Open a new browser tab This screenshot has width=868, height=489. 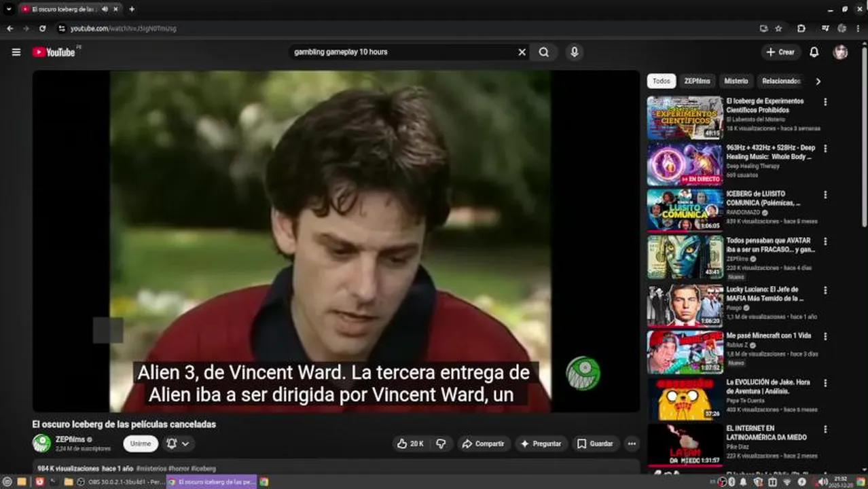pyautogui.click(x=132, y=10)
